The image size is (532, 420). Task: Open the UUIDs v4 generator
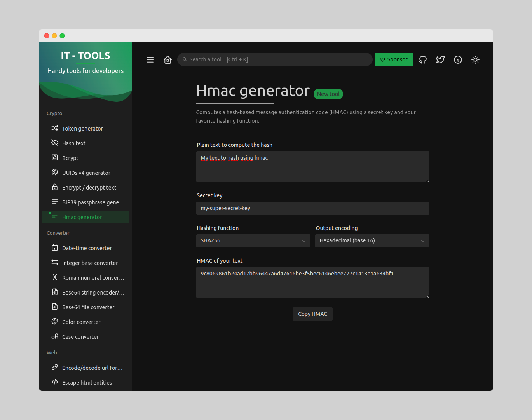click(85, 173)
